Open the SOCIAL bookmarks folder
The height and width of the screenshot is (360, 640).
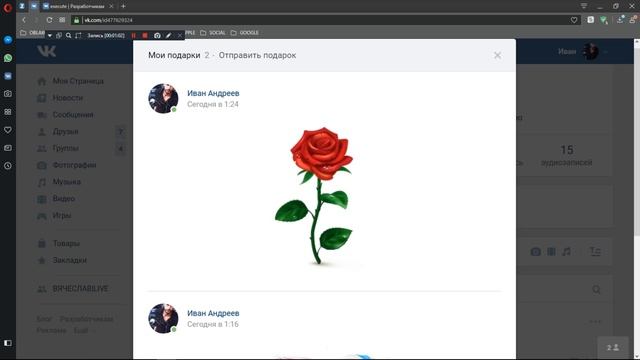click(x=213, y=33)
